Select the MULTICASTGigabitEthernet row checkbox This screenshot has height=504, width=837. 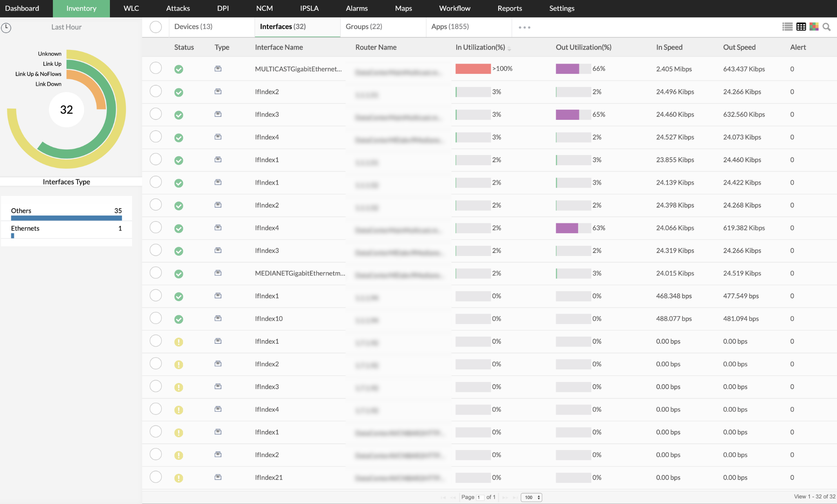click(156, 68)
